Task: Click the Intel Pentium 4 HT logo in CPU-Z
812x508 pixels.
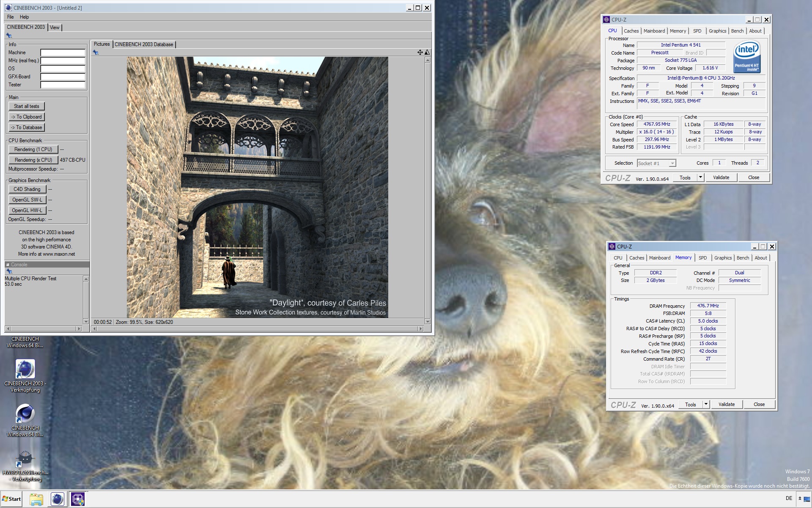Action: [x=747, y=57]
